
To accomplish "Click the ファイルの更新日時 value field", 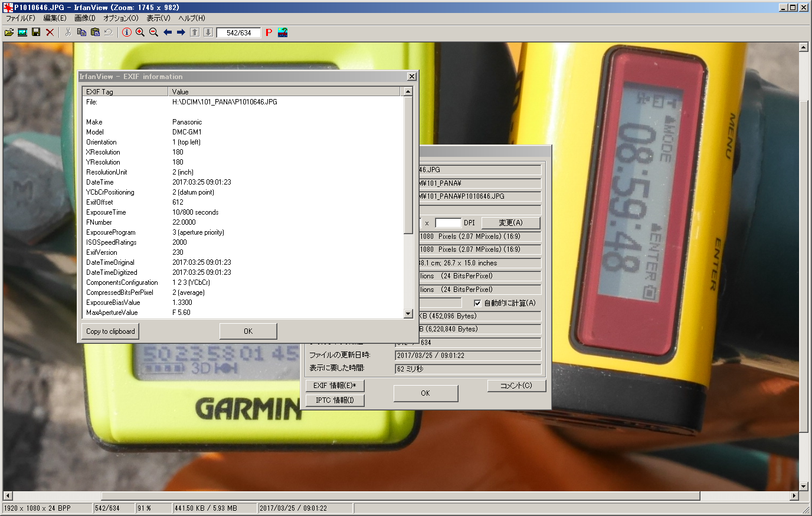I will 468,356.
